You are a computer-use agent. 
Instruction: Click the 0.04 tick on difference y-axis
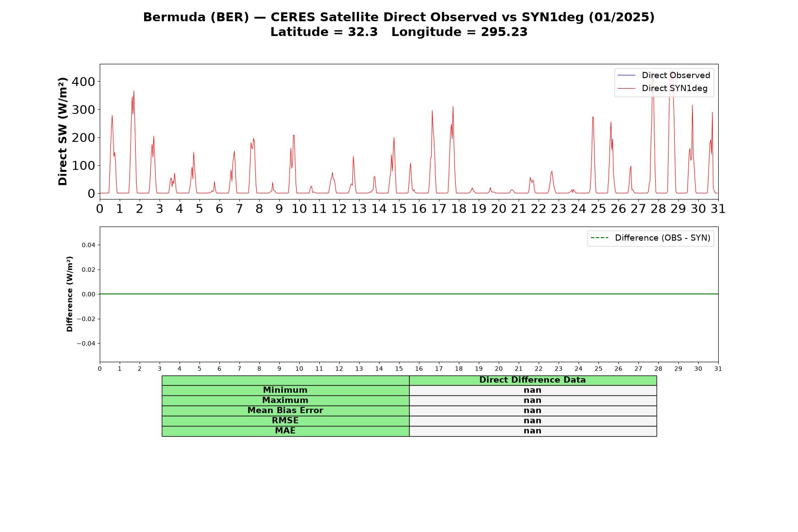click(x=88, y=245)
